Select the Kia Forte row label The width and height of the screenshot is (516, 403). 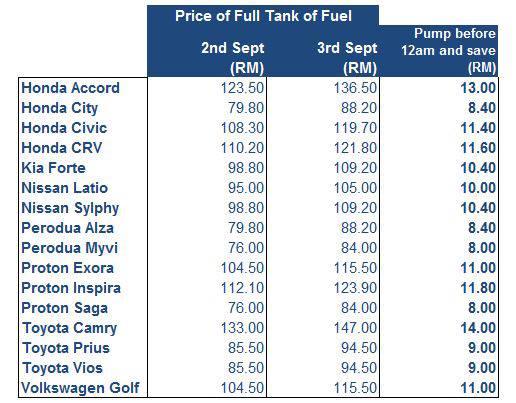click(x=53, y=168)
